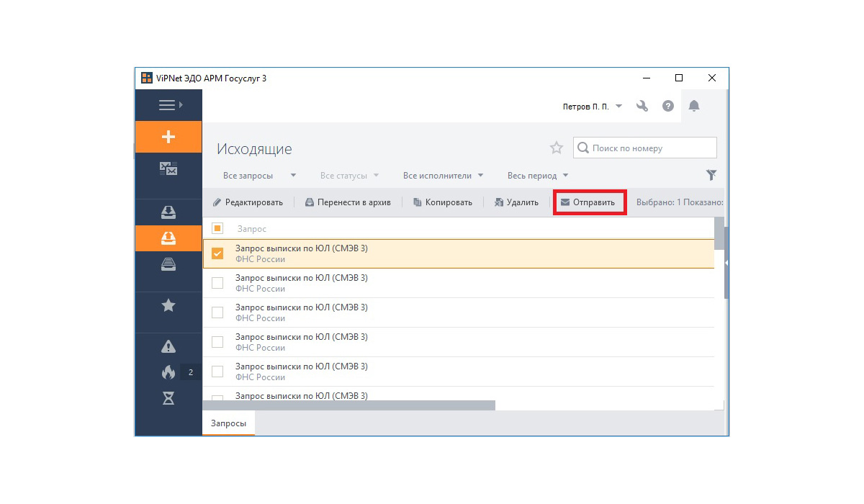This screenshot has height=504, width=864.
Task: Open the filter funnel icon
Action: tap(711, 175)
